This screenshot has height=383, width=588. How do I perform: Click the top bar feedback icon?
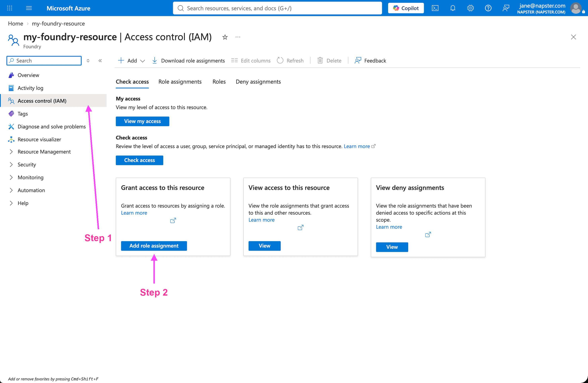(506, 8)
